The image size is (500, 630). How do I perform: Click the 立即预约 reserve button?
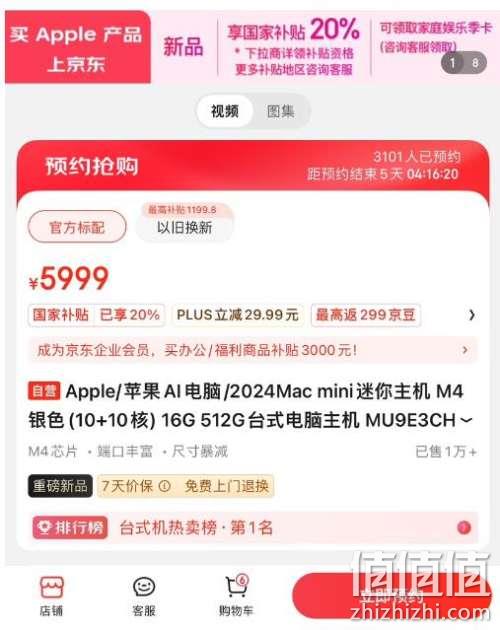392,596
